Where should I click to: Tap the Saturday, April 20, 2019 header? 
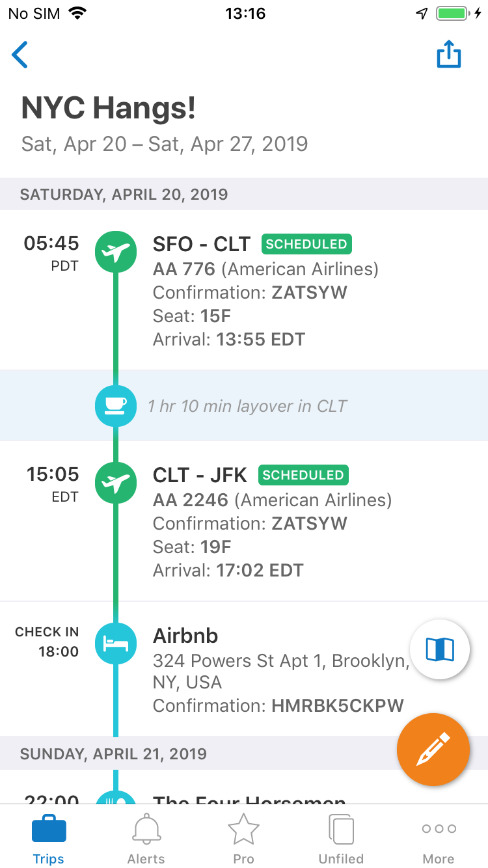124,194
